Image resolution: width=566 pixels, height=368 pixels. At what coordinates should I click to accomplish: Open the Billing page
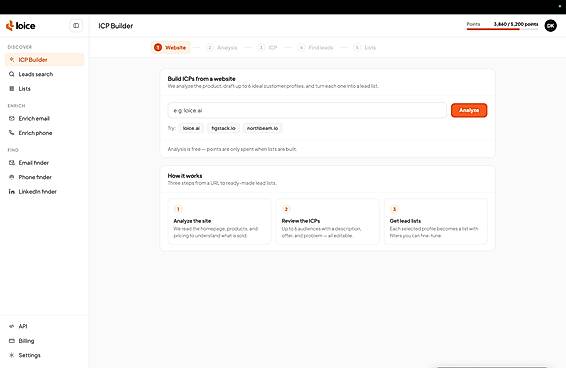[x=44, y=341]
